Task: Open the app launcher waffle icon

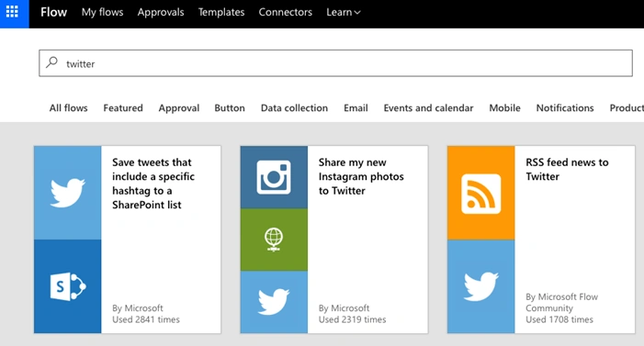Action: [x=12, y=12]
